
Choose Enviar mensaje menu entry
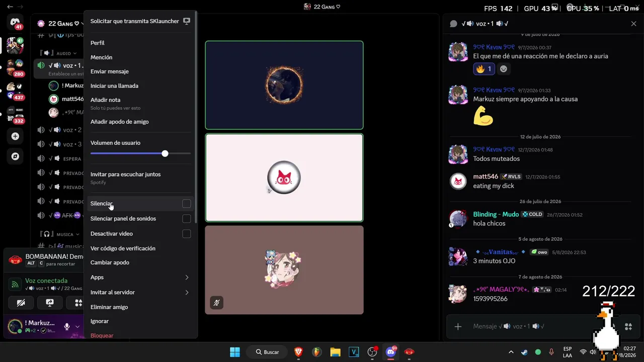[x=140, y=71]
